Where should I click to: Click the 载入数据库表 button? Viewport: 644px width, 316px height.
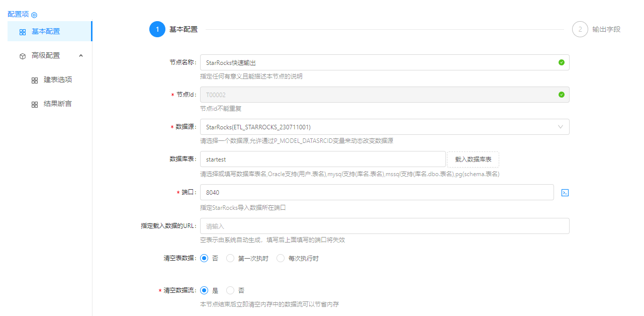click(x=473, y=160)
